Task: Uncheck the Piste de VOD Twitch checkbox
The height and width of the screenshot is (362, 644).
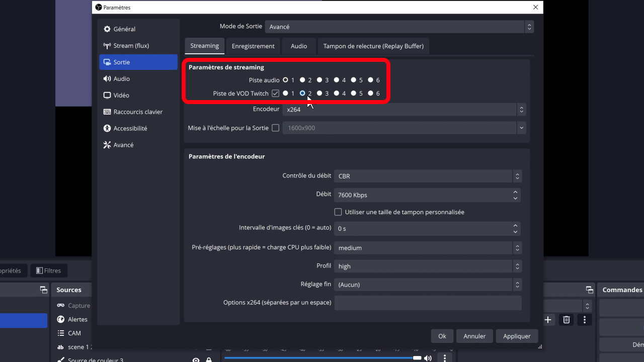Action: [x=275, y=94]
